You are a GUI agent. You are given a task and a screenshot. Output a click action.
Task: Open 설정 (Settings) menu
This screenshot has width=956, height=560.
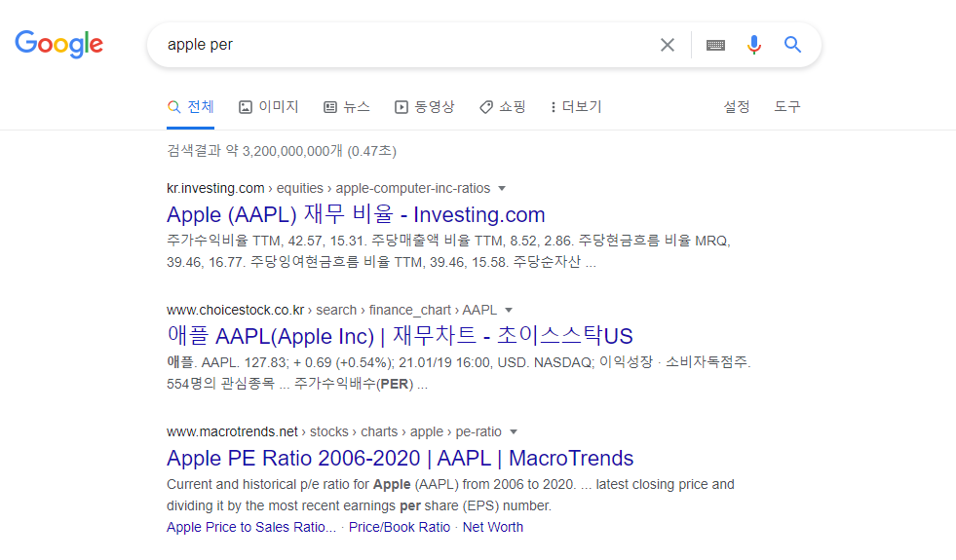tap(736, 107)
